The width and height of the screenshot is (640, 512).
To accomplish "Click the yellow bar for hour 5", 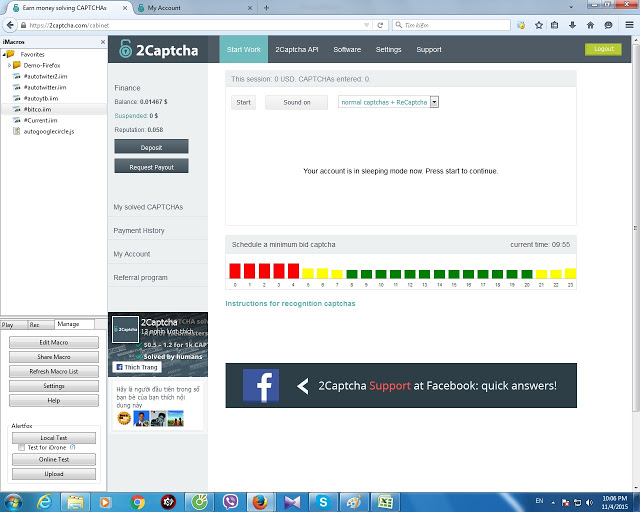I will 308,274.
